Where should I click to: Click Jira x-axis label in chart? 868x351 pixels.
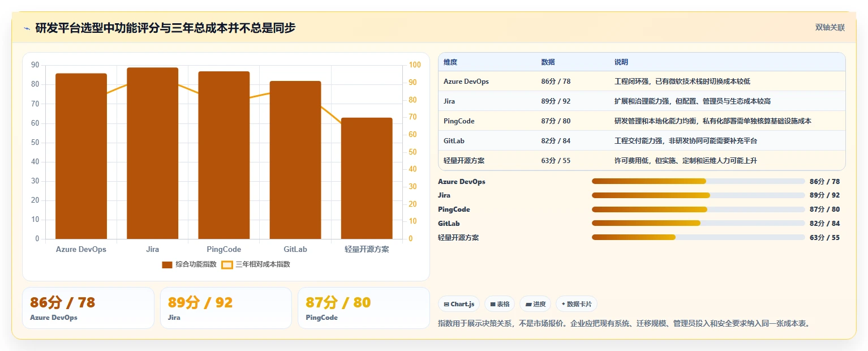click(x=152, y=249)
